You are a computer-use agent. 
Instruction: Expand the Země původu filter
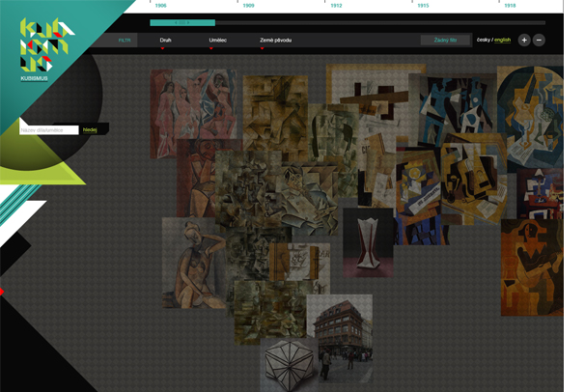[x=275, y=41]
